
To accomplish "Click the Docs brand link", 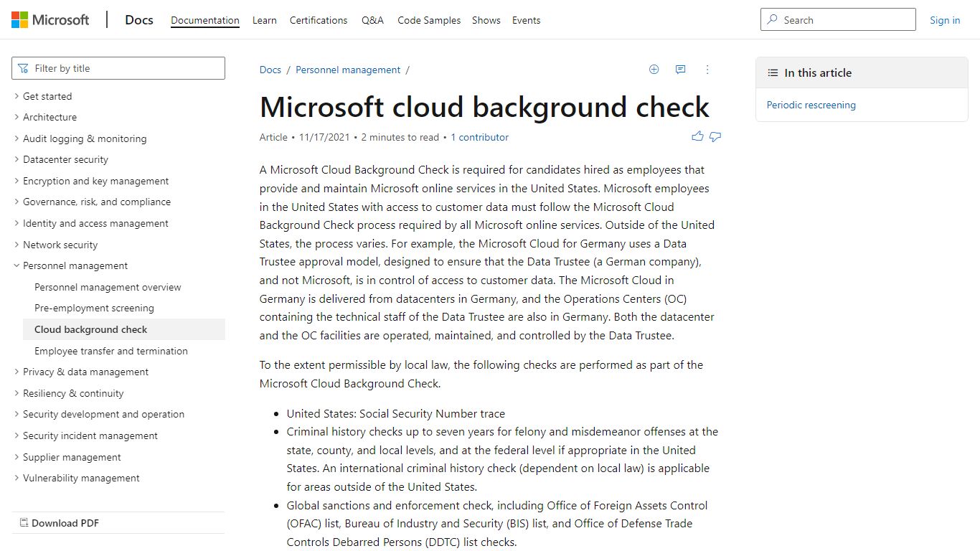I will [x=139, y=20].
